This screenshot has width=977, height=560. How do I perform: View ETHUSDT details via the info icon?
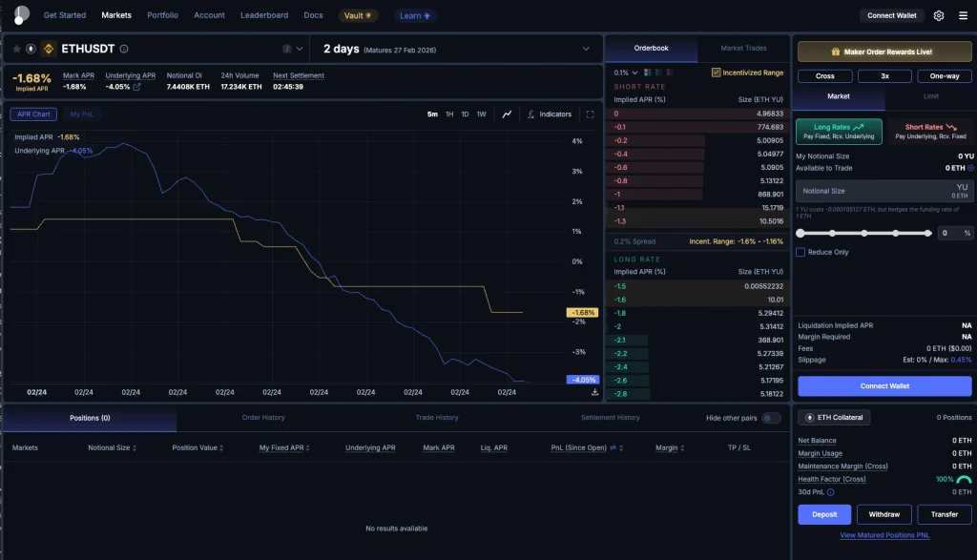pos(123,49)
